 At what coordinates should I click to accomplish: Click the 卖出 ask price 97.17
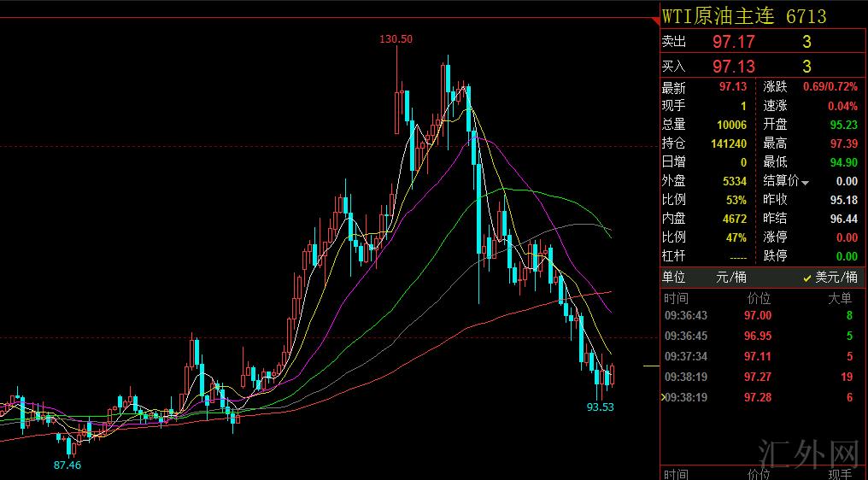tap(734, 41)
